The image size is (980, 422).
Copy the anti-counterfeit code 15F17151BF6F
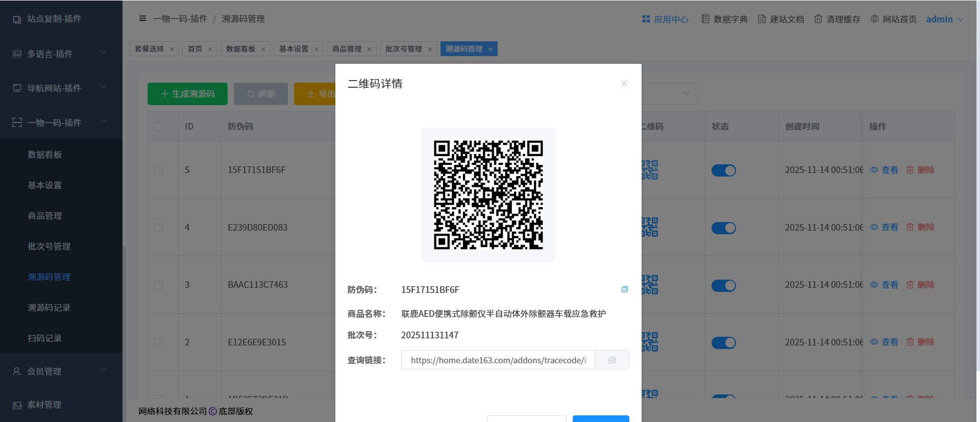[x=624, y=289]
